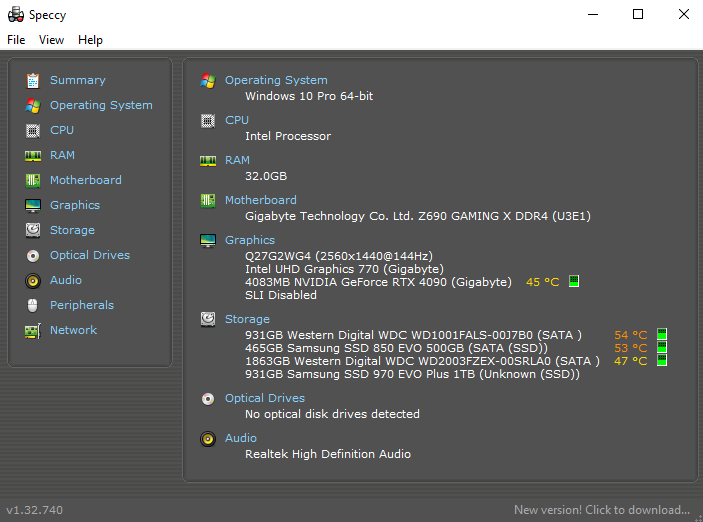
Task: Click the Motherboard icon in sidebar
Action: pyautogui.click(x=33, y=180)
